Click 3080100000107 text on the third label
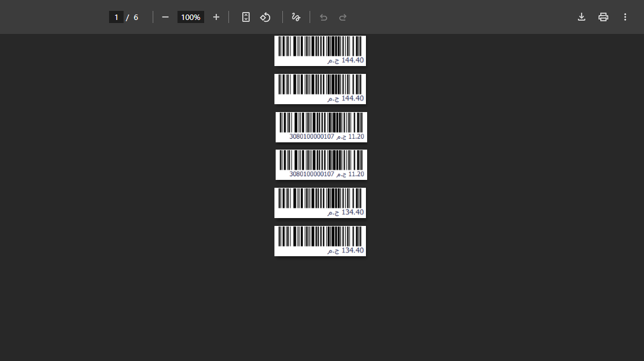This screenshot has height=361, width=644. click(311, 137)
